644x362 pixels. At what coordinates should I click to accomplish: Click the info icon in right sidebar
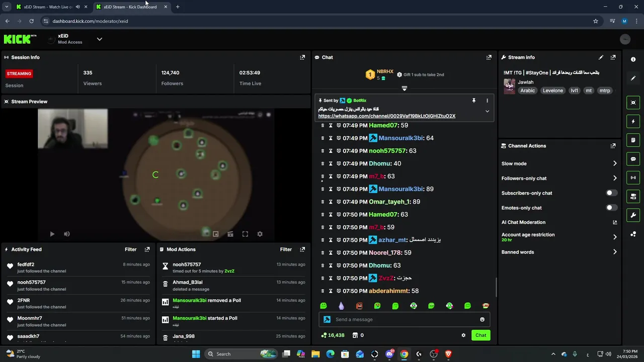(633, 59)
